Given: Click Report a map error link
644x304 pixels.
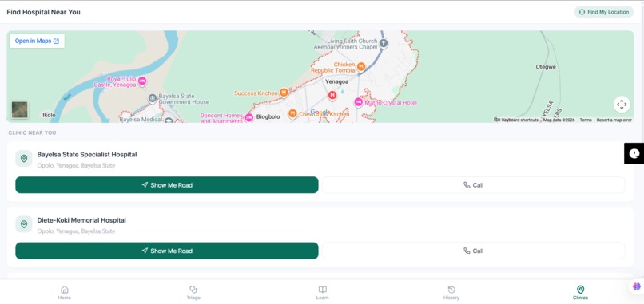Looking at the screenshot, I should pyautogui.click(x=614, y=120).
